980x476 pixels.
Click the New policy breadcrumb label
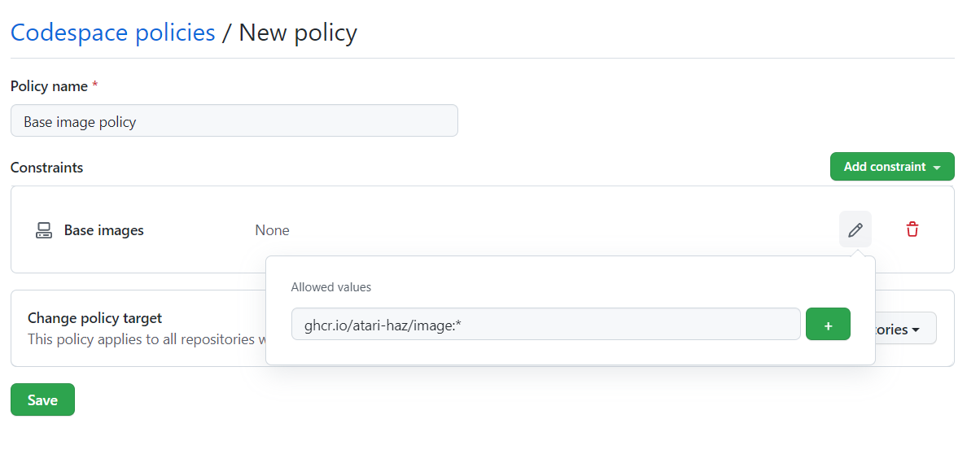pos(297,32)
